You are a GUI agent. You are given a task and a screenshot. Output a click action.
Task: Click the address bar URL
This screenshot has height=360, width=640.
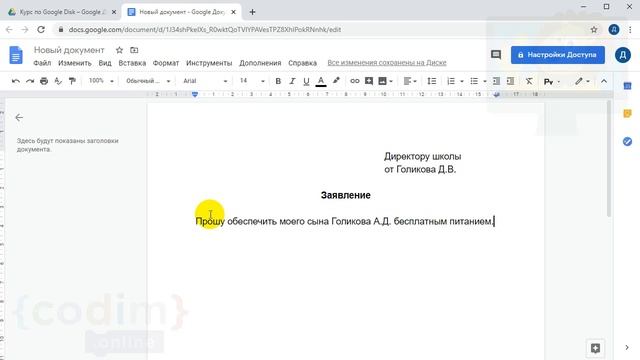(x=204, y=29)
